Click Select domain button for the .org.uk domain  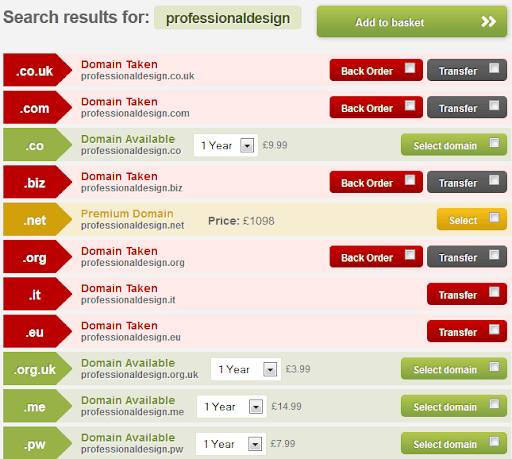coord(454,369)
